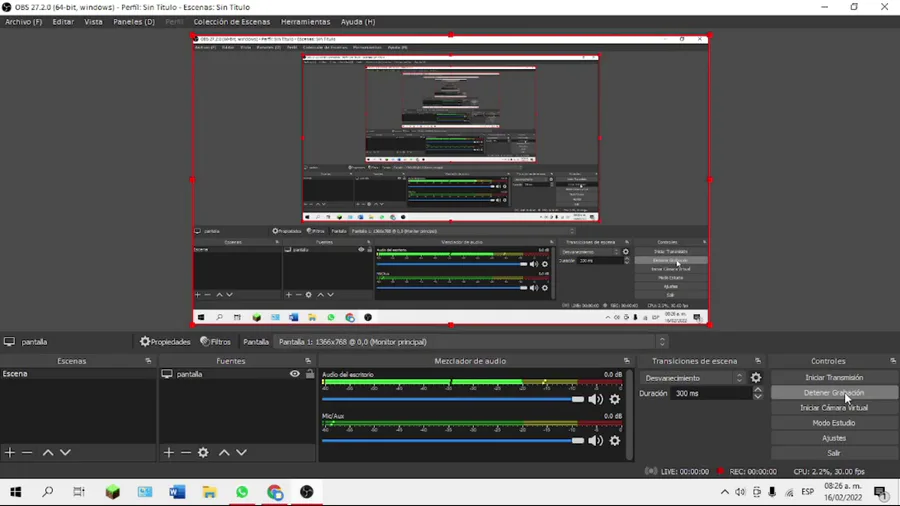The image size is (900, 506).
Task: Pop out the Fuentes dock panel
Action: [x=308, y=361]
